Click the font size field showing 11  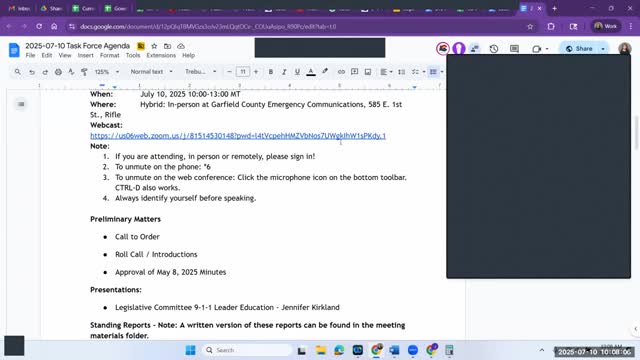(242, 72)
